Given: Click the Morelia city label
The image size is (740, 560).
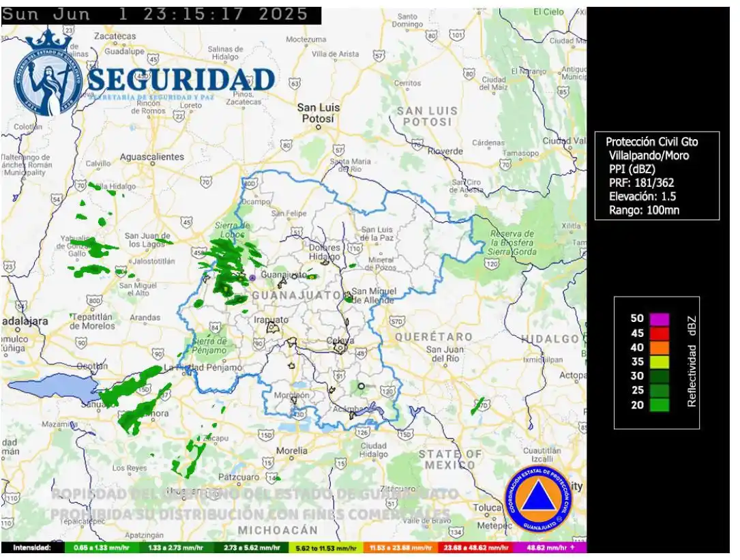Looking at the screenshot, I should 291,450.
